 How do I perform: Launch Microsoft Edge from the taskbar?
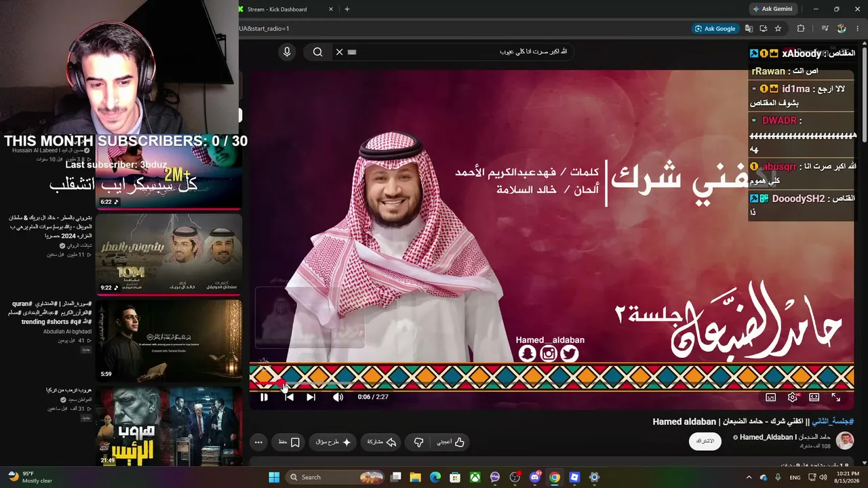pyautogui.click(x=435, y=477)
